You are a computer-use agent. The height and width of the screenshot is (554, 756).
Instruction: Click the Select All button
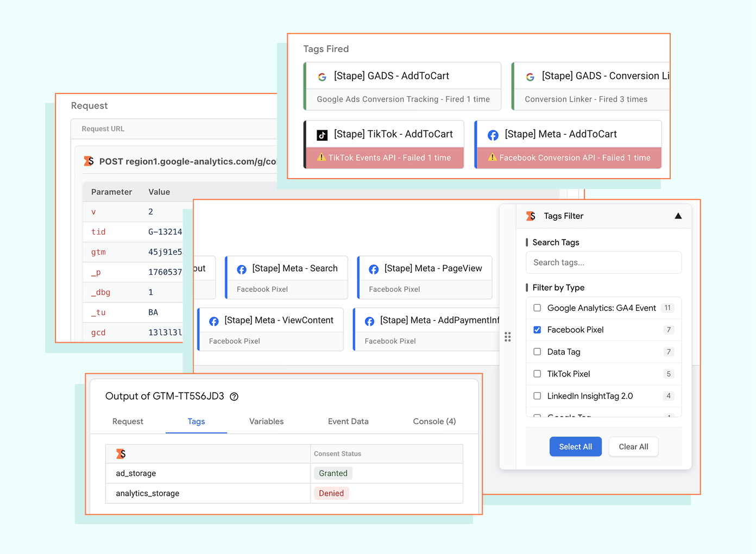575,446
